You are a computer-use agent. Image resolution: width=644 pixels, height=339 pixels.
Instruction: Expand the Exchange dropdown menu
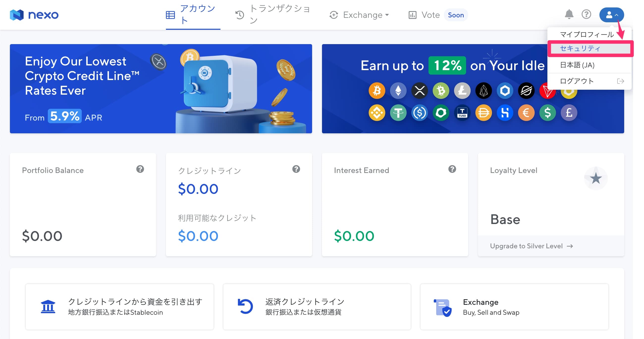[x=359, y=15]
